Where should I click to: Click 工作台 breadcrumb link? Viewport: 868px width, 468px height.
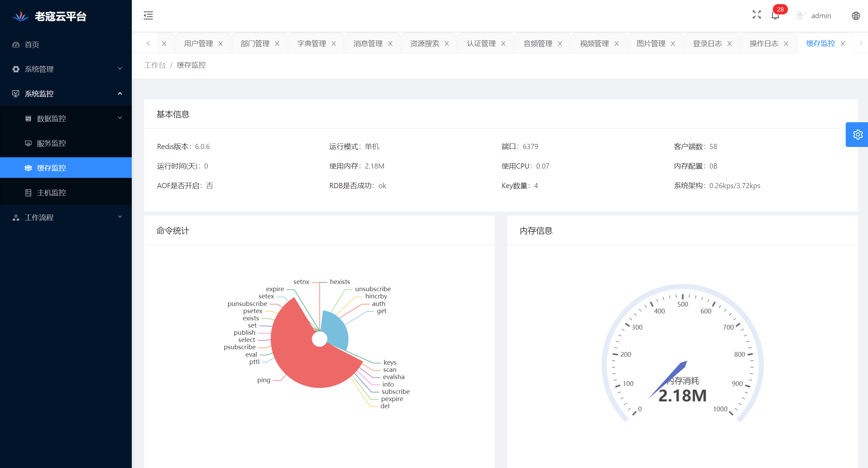click(x=155, y=65)
